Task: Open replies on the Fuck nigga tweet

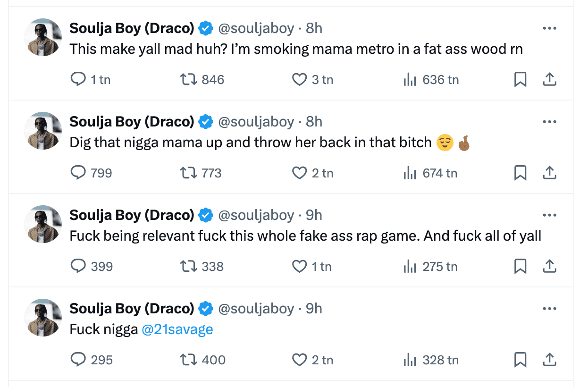Action: pyautogui.click(x=78, y=360)
